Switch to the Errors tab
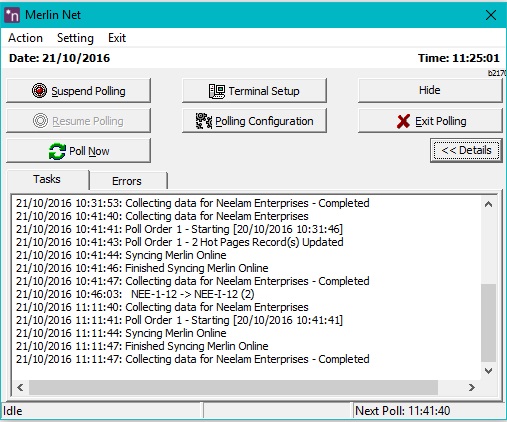Image resolution: width=507 pixels, height=422 pixels. click(127, 181)
